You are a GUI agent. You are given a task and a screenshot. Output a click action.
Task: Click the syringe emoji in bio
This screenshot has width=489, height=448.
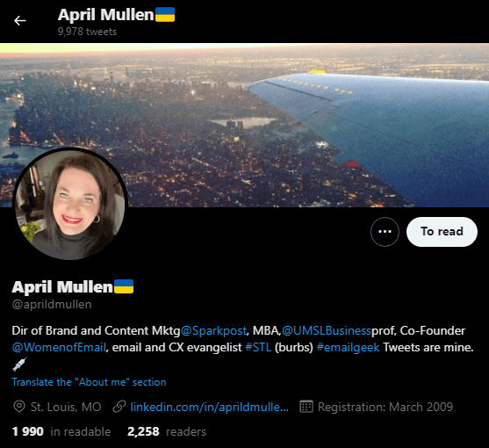(x=19, y=364)
